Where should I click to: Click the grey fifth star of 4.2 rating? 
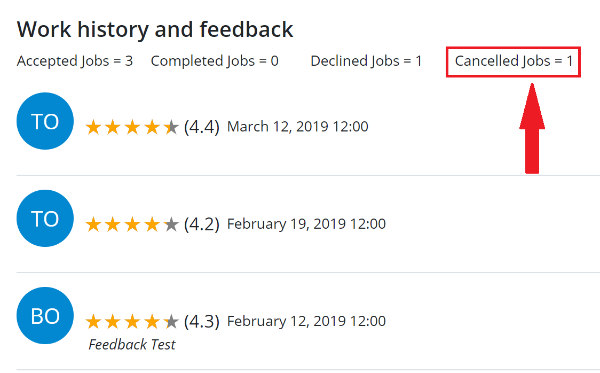pyautogui.click(x=171, y=225)
